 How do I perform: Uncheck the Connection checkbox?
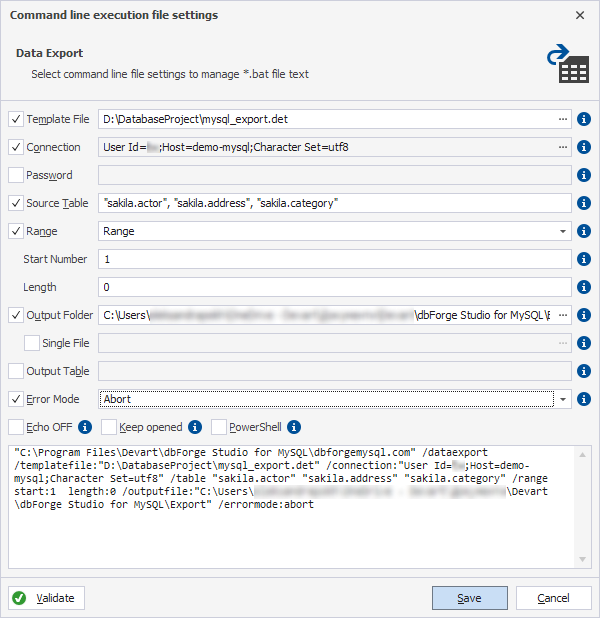16,147
